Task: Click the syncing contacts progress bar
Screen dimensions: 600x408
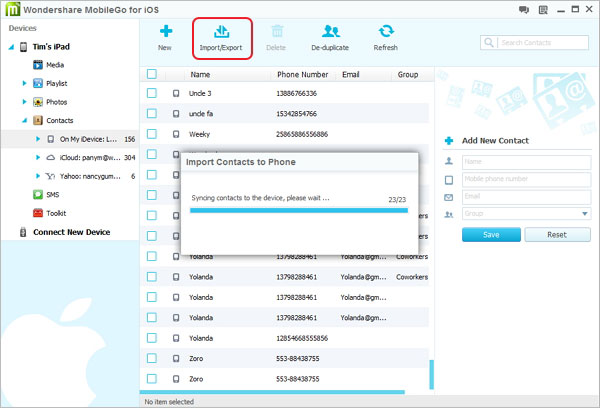Action: click(299, 210)
